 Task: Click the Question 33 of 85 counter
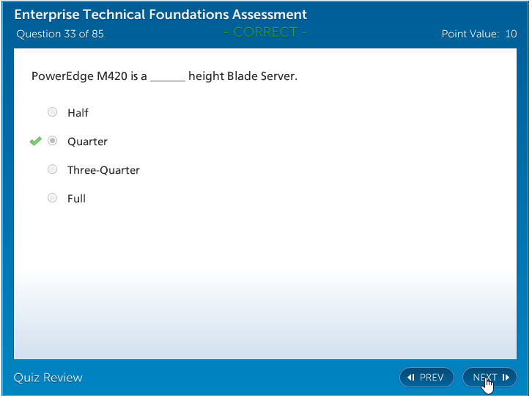click(x=60, y=34)
